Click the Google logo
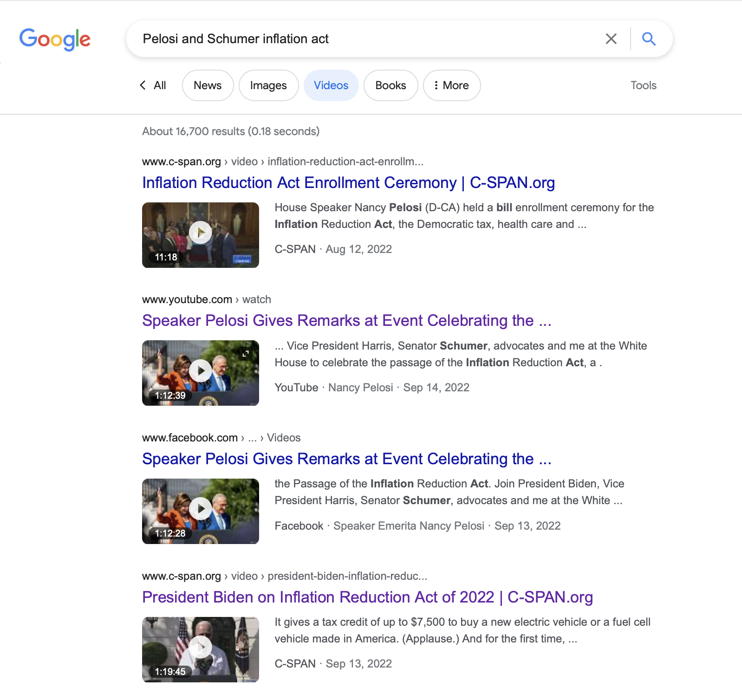 55,39
